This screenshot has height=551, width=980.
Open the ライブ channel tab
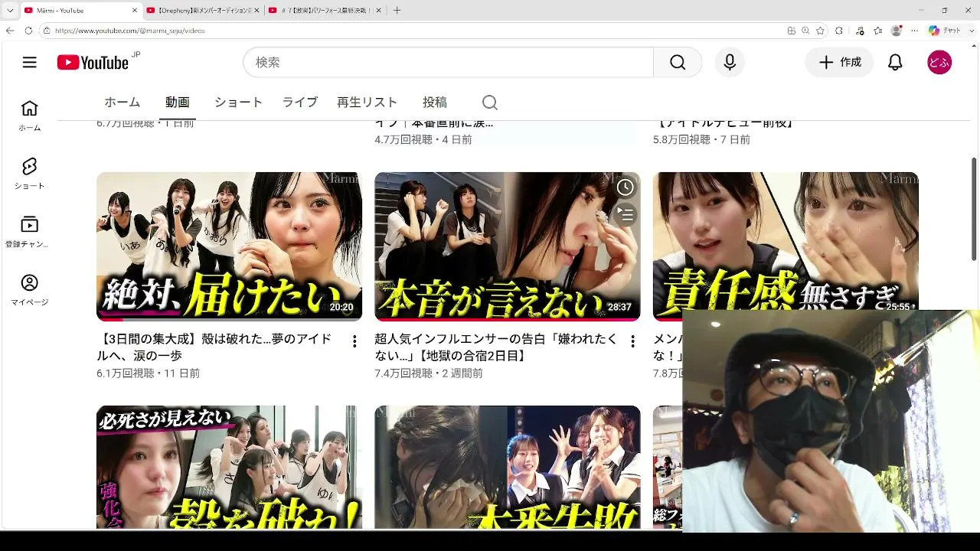(x=300, y=103)
